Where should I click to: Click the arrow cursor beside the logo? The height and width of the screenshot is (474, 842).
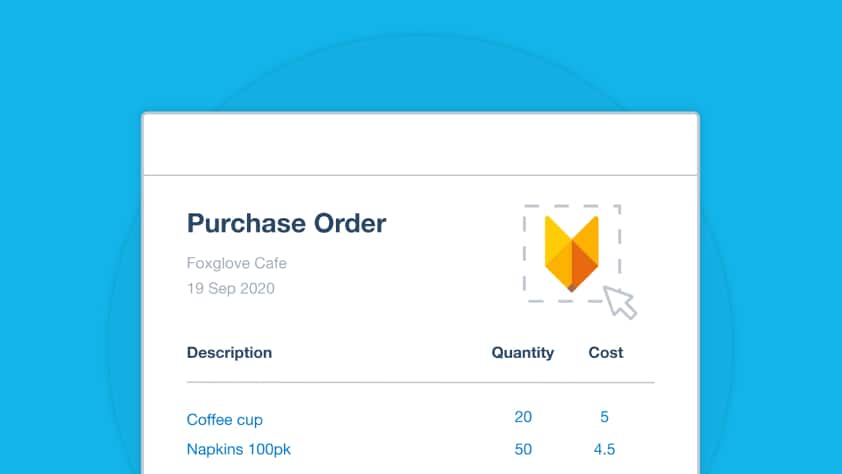point(620,301)
